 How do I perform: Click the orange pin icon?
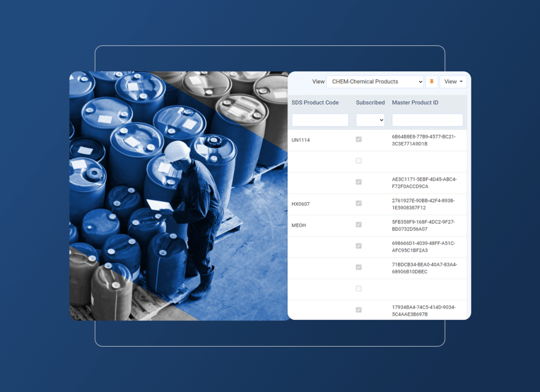coord(431,81)
